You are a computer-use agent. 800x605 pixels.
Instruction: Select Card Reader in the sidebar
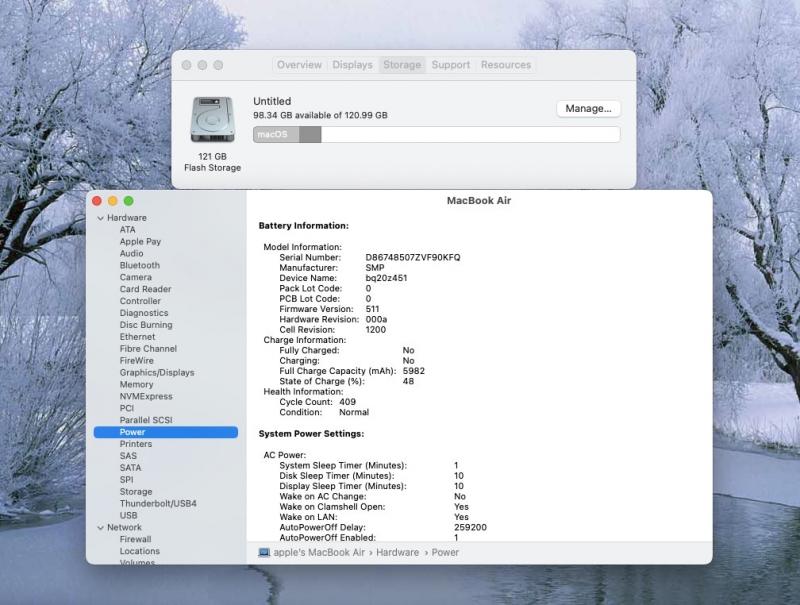[x=145, y=289]
